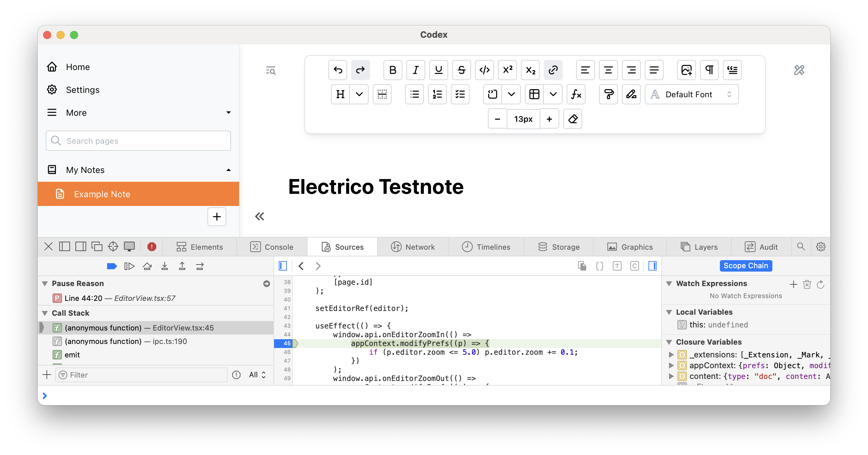Click the clear formatting eraser icon
Image resolution: width=868 pixels, height=455 pixels.
573,119
